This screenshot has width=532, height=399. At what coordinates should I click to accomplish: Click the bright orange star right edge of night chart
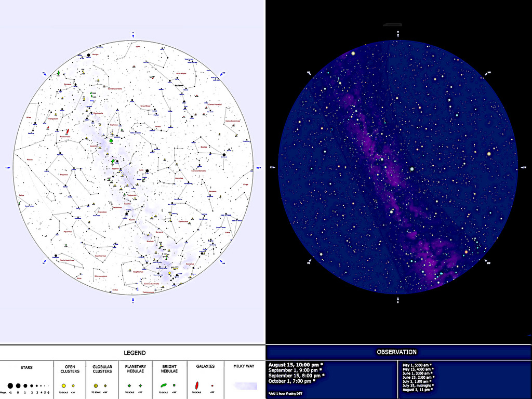point(488,153)
